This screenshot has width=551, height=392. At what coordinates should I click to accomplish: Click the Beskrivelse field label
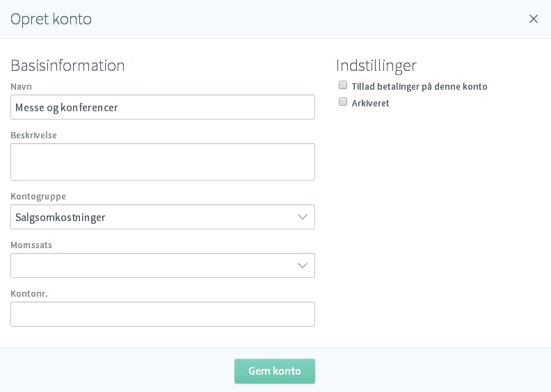click(33, 135)
